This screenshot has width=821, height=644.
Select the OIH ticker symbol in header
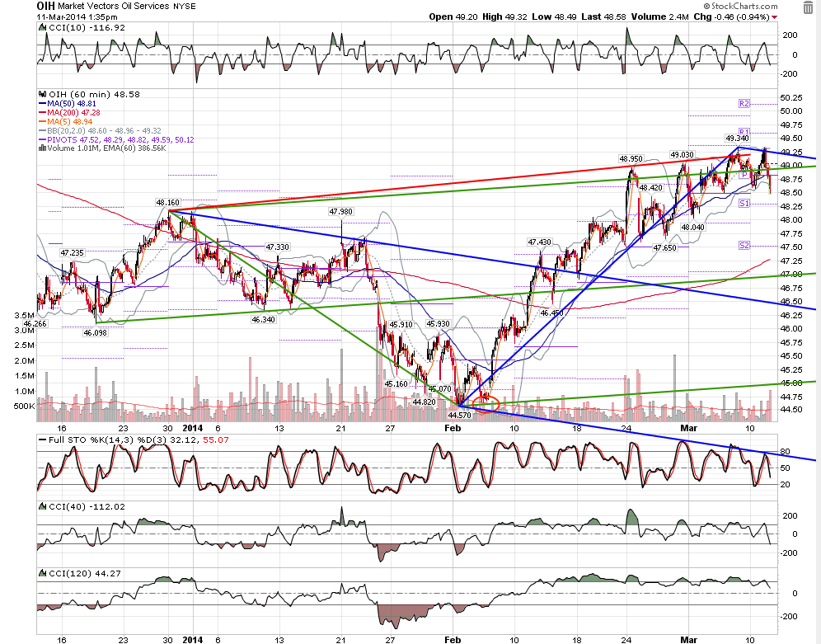(x=45, y=6)
